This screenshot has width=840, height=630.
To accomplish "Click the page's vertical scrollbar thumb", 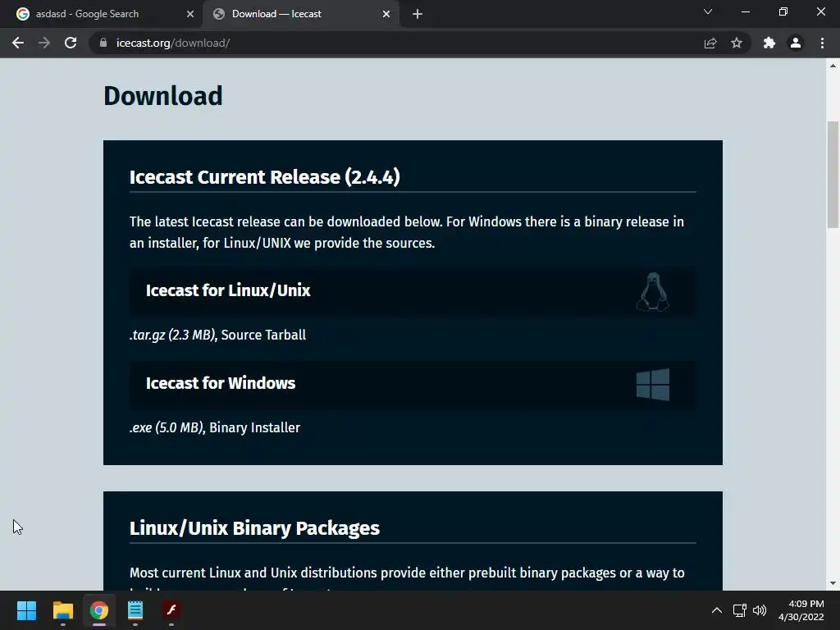I will point(833,174).
